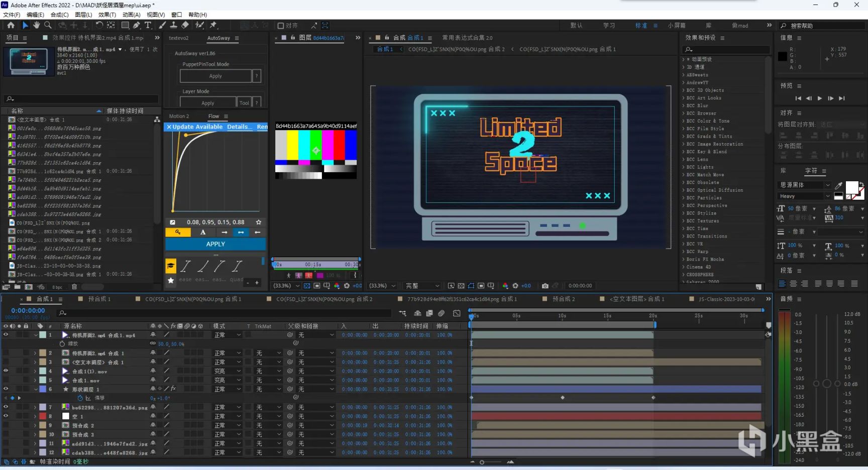Toggle visibility of layer 6 形状图层 1
The image size is (868, 470).
6,389
